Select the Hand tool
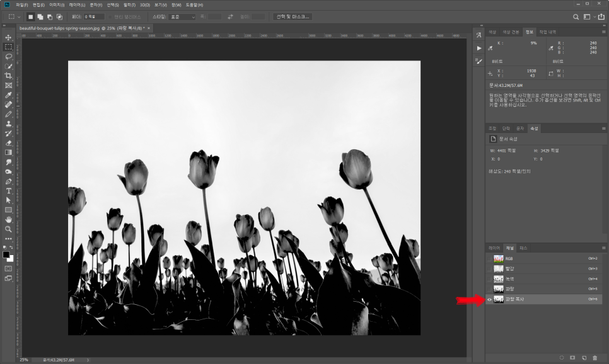 8,219
